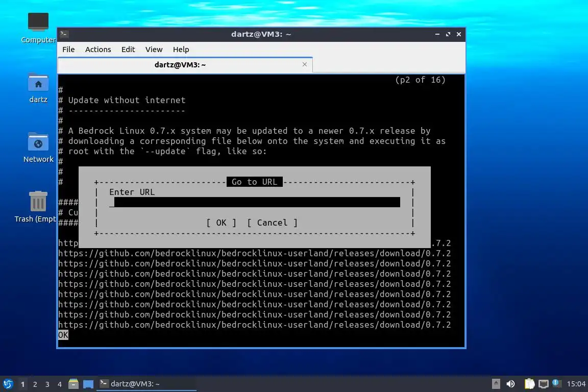The width and height of the screenshot is (588, 392).
Task: Click the 'Update without internet' heading text
Action: (x=127, y=100)
